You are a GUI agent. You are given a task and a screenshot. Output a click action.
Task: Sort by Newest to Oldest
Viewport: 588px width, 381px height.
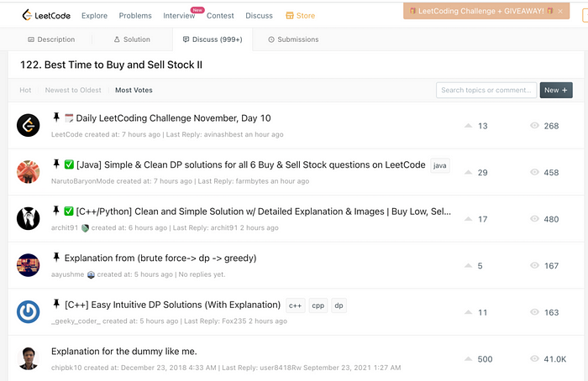pyautogui.click(x=73, y=90)
